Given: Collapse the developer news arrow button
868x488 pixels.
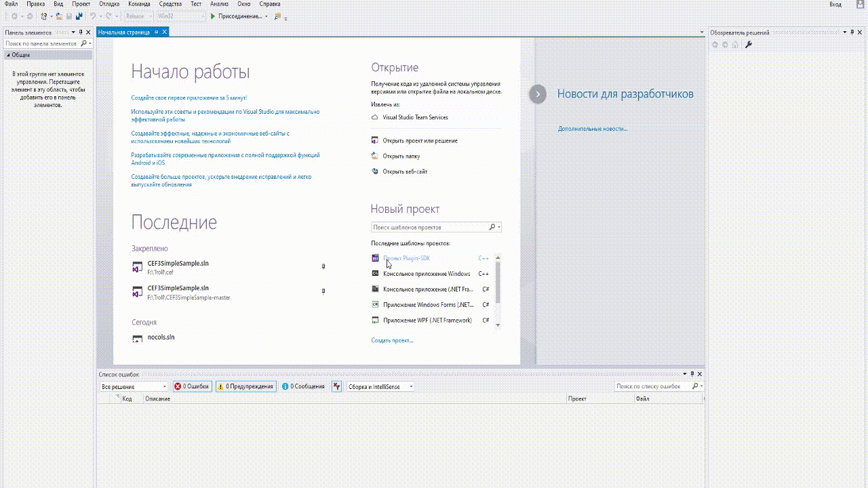Looking at the screenshot, I should pyautogui.click(x=538, y=94).
